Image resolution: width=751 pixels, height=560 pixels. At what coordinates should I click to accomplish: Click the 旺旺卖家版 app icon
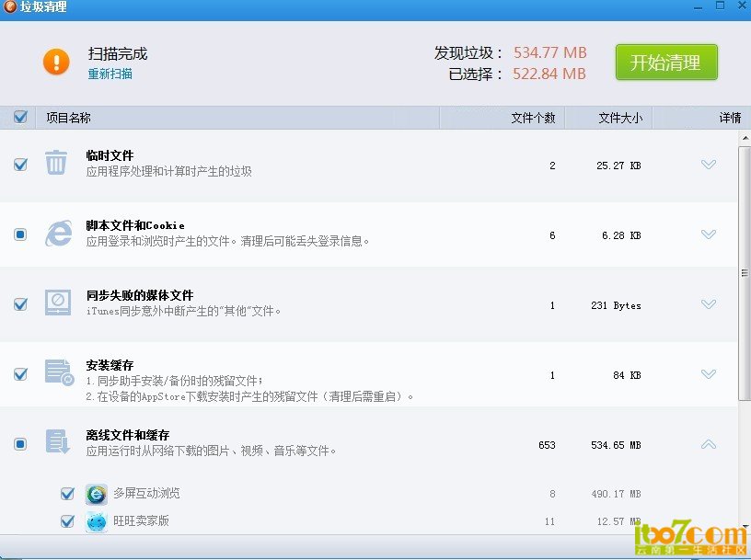97,521
